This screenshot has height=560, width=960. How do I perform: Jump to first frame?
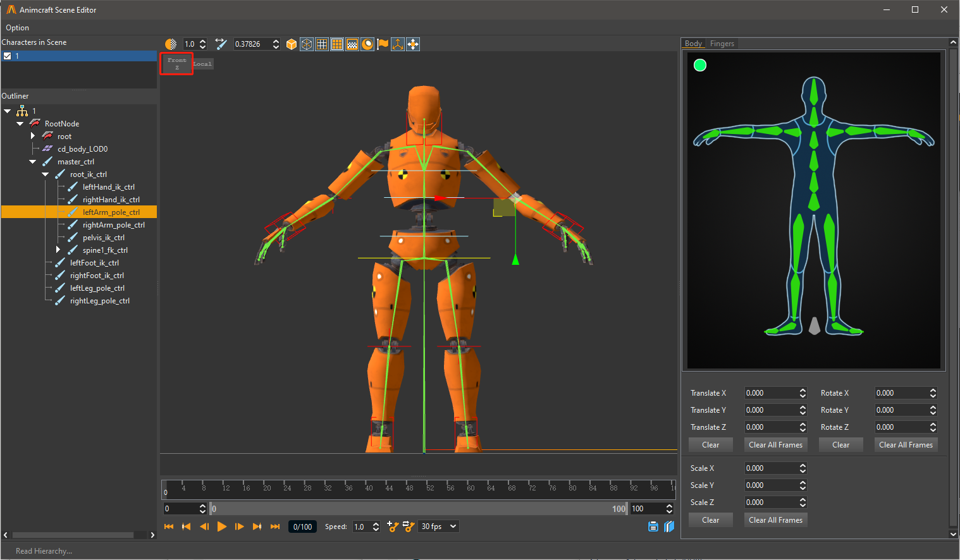click(x=169, y=527)
